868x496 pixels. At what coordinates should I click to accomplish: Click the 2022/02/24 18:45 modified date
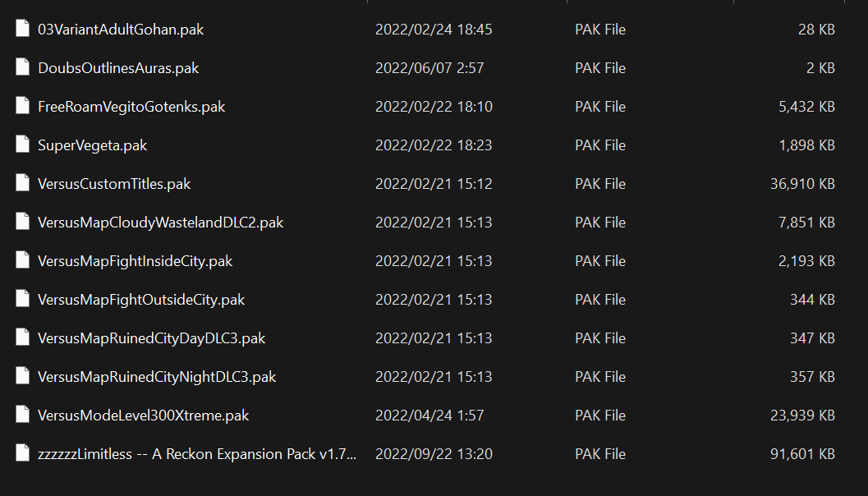tap(434, 30)
